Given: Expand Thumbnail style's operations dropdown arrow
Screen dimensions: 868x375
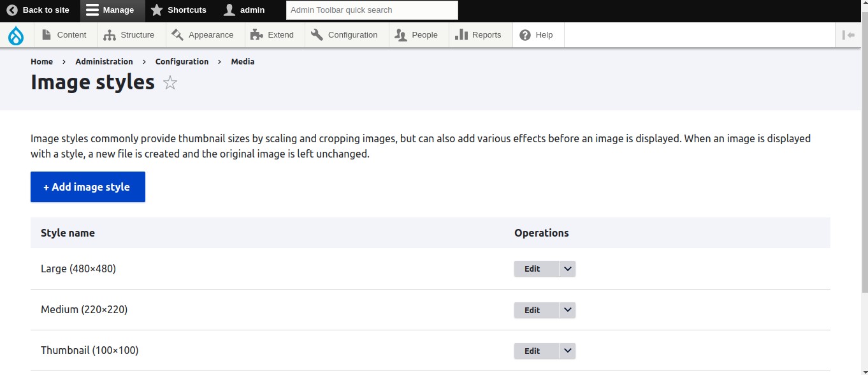Looking at the screenshot, I should click(567, 351).
